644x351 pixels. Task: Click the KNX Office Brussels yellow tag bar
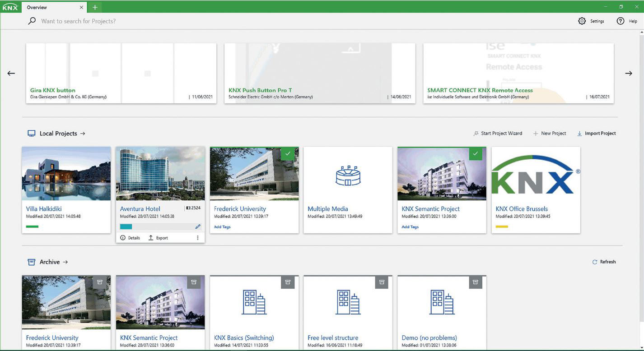[502, 226]
